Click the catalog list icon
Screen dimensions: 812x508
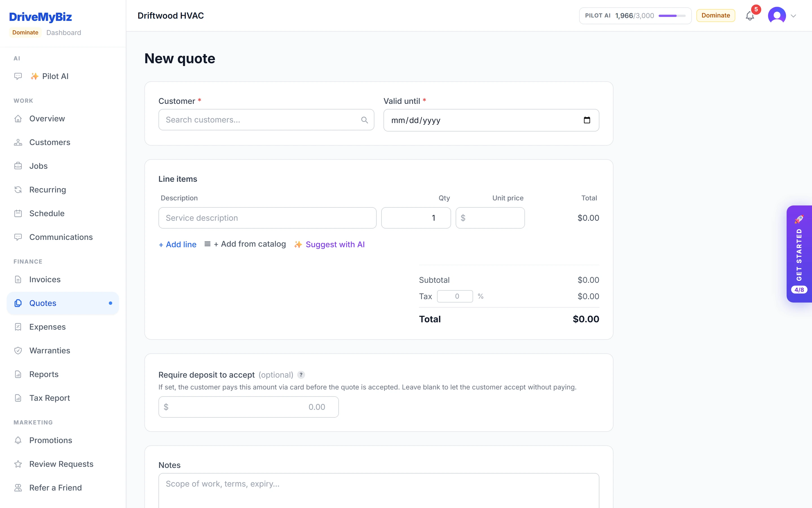(x=207, y=244)
